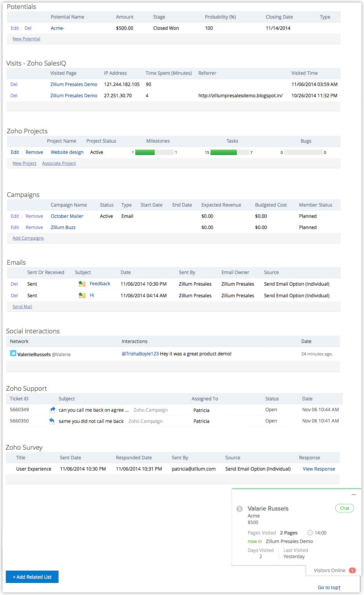Click Go to top link
Image resolution: width=364 pixels, height=595 pixels.
[x=329, y=587]
